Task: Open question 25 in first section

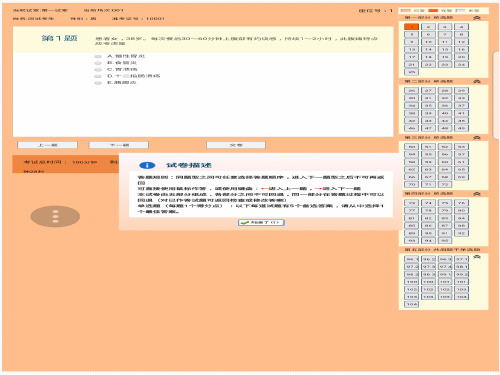Action: click(x=412, y=72)
